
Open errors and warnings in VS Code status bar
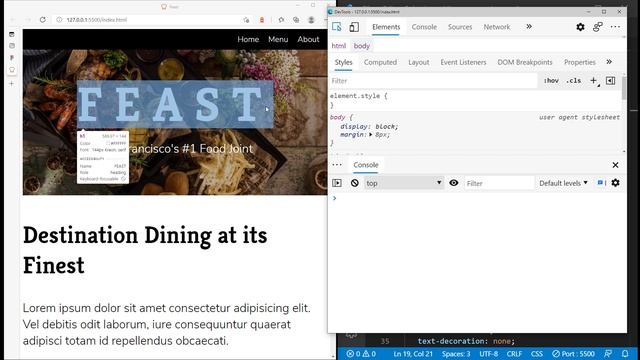click(x=361, y=354)
